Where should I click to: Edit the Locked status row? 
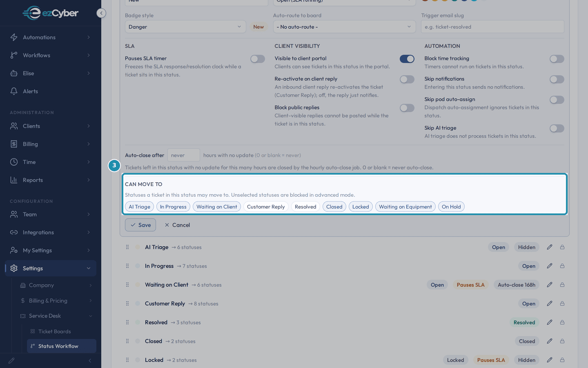[x=550, y=360]
